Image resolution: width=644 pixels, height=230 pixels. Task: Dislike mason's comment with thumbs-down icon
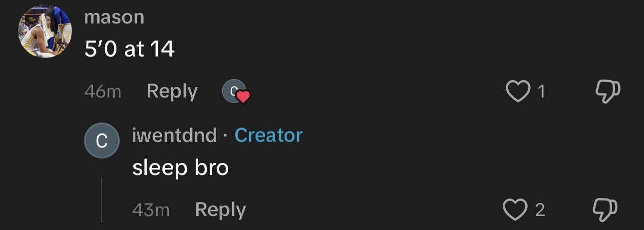[608, 91]
